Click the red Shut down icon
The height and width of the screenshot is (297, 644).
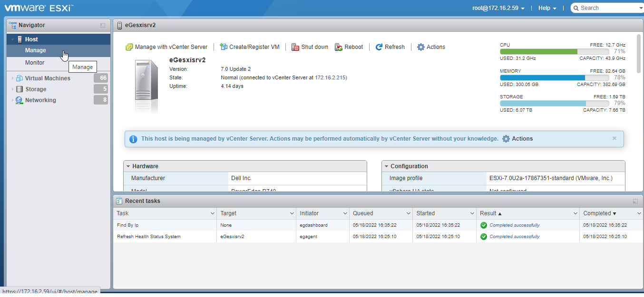(x=295, y=47)
